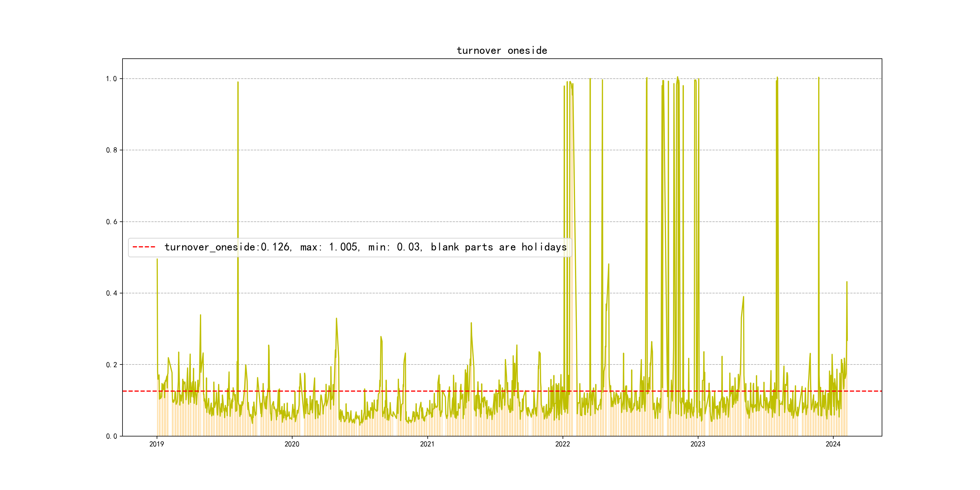Screen dimensions: 980x490
Task: Select the 2024 x-axis tick label
Action: click(x=833, y=444)
